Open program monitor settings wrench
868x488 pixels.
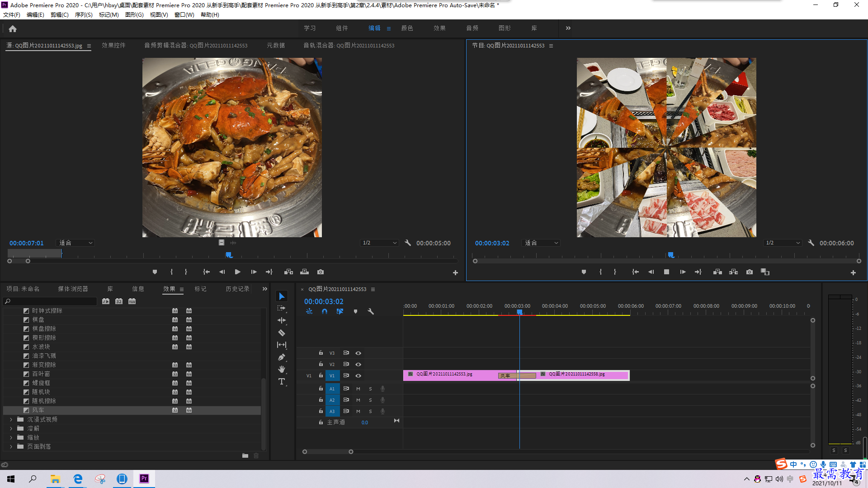[x=811, y=243]
